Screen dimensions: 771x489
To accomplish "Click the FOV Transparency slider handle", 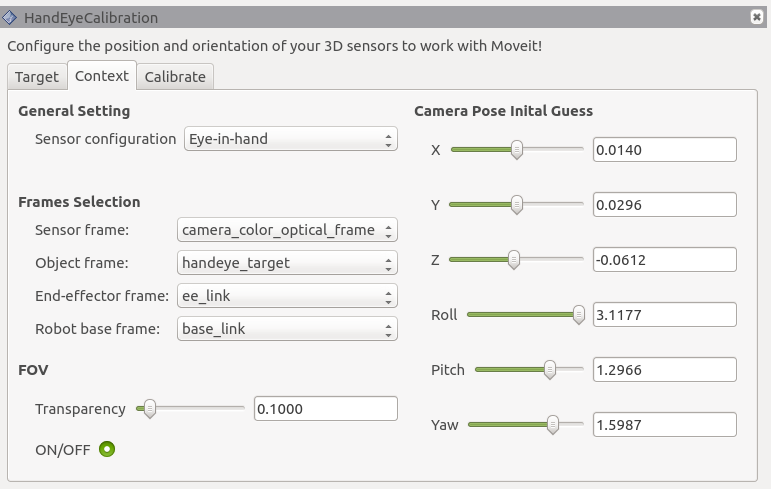I will 149,408.
